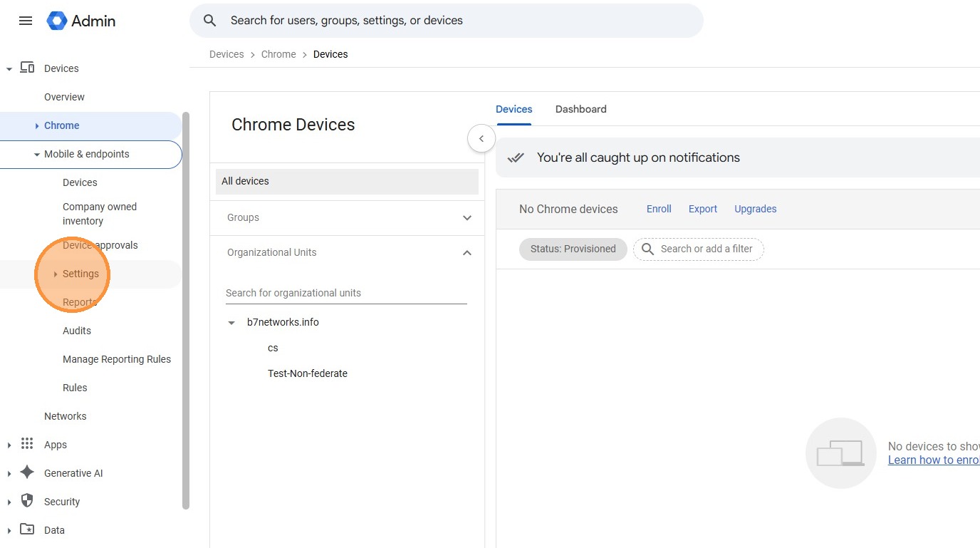Expand the Groups section chevron
This screenshot has height=548, width=980.
pyautogui.click(x=467, y=218)
